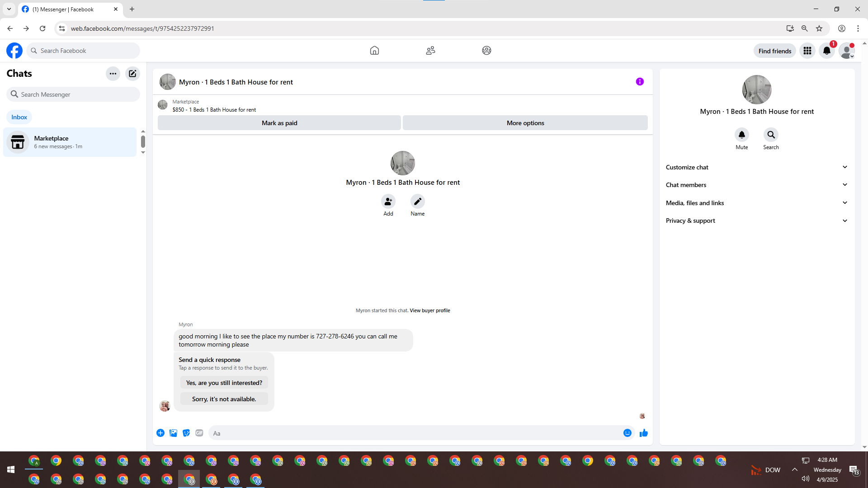Open the Groups icon in top navigation
The height and width of the screenshot is (488, 868).
point(486,51)
